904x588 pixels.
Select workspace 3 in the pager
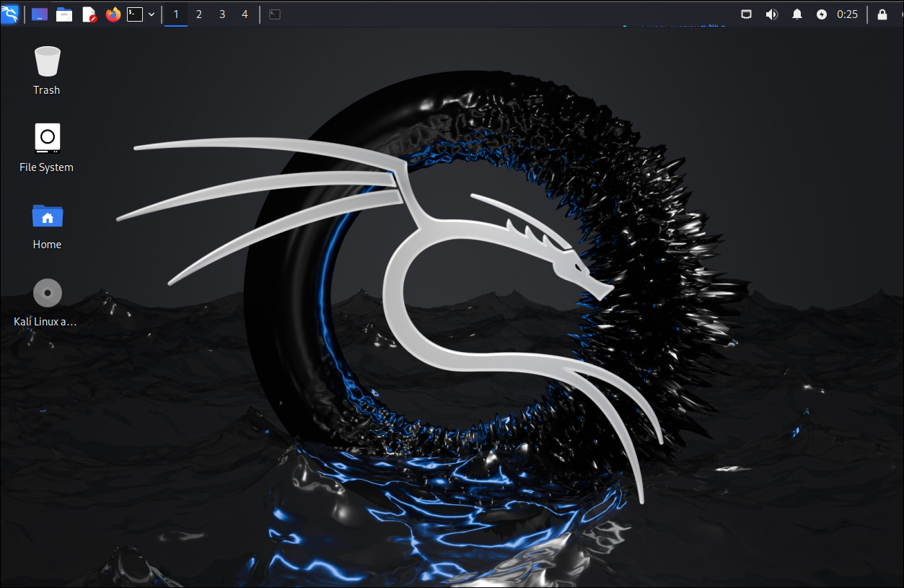(221, 14)
